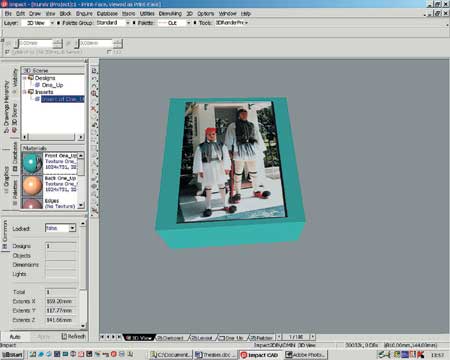Open the Layer dropdown showing 3D View
450x360 pixels.
pos(37,23)
